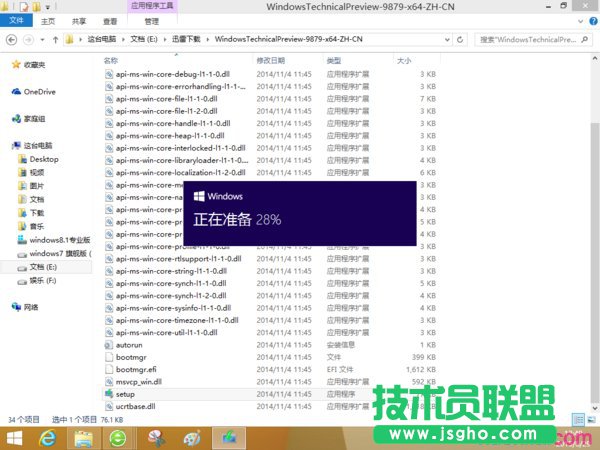This screenshot has height=450, width=600.
Task: Open the 管理 ribbon tab
Action: point(152,21)
